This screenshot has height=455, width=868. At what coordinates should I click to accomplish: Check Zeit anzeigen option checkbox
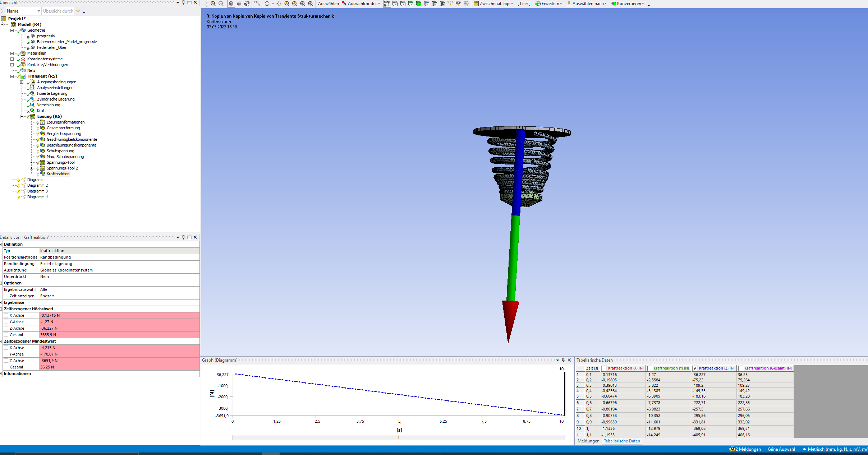click(6, 296)
